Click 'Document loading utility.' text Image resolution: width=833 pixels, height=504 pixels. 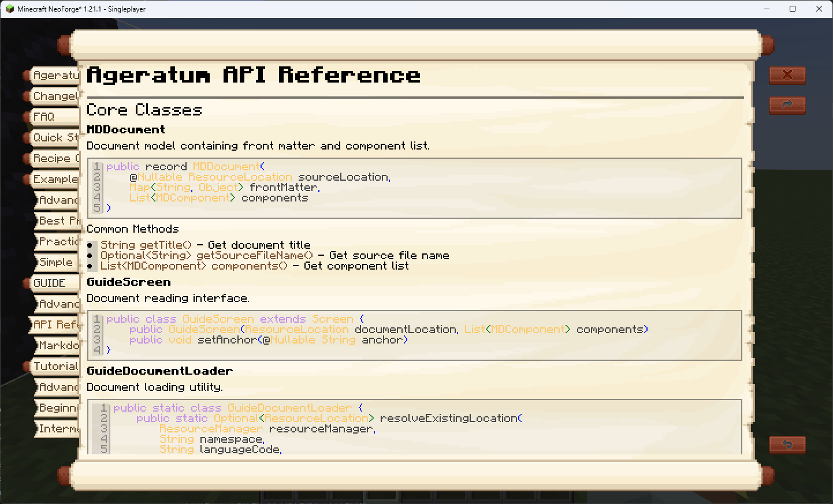pyautogui.click(x=155, y=387)
